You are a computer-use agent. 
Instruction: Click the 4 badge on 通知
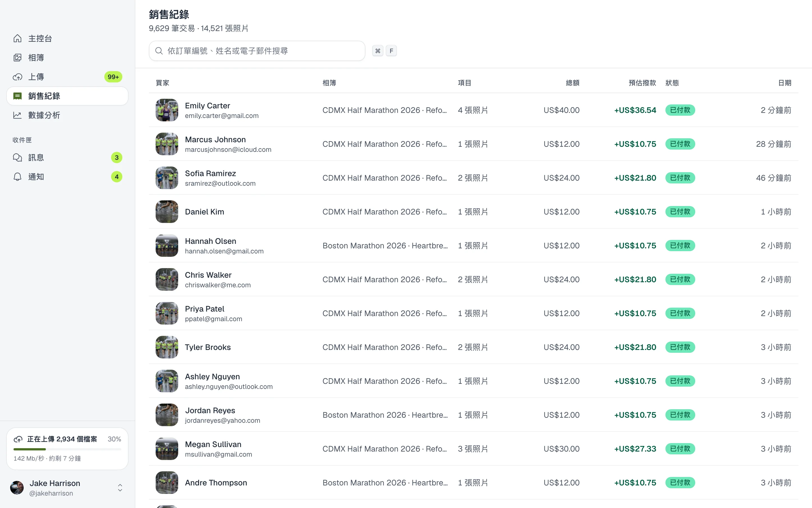116,177
